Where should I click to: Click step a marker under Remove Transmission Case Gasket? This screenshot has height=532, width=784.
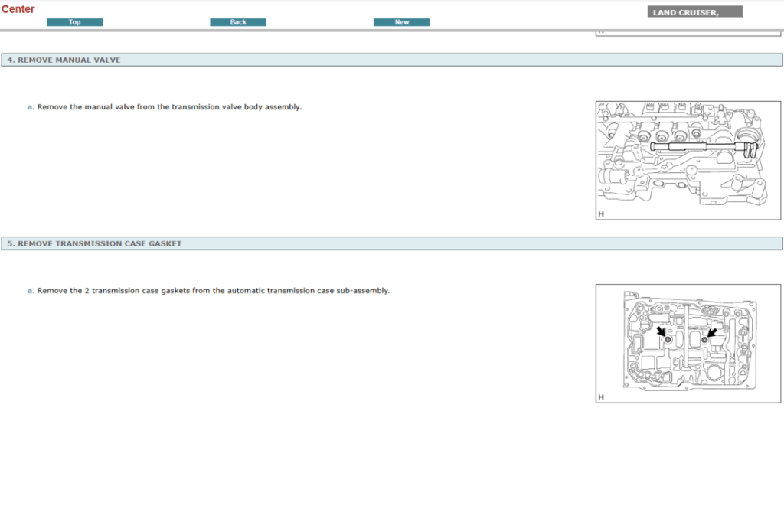coord(31,291)
